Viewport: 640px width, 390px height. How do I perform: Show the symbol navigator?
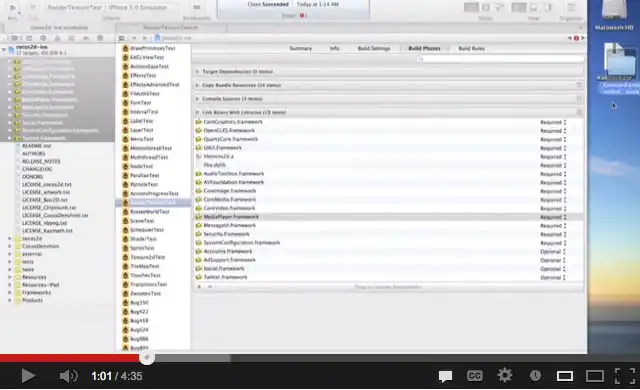[x=29, y=38]
